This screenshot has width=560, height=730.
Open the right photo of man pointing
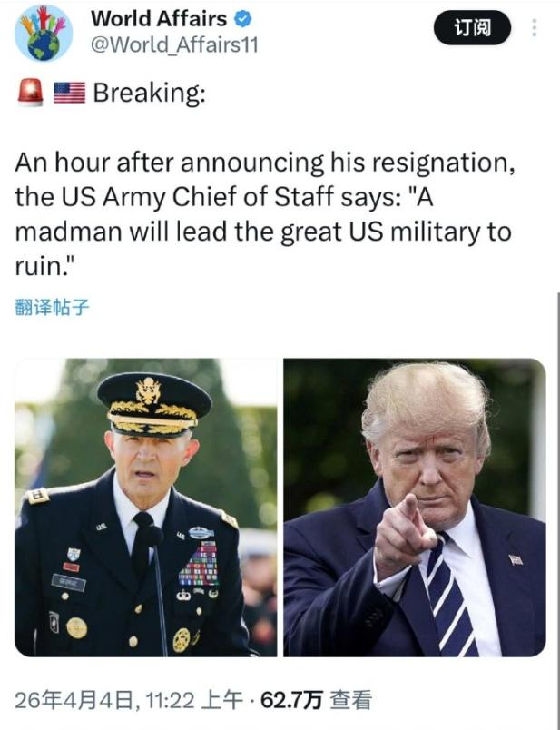coord(414,507)
